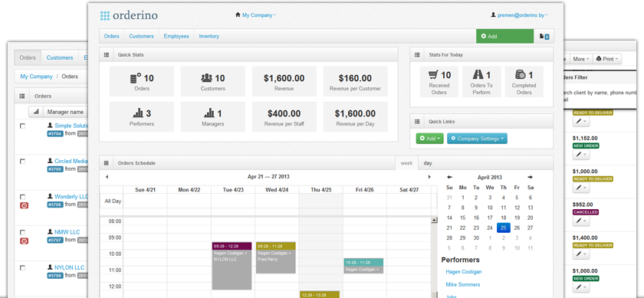
Task: Click the Managers bar chart icon
Action: click(x=209, y=113)
